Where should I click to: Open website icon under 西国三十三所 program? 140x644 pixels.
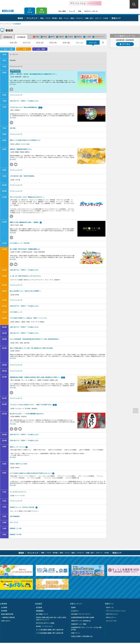coord(11,238)
